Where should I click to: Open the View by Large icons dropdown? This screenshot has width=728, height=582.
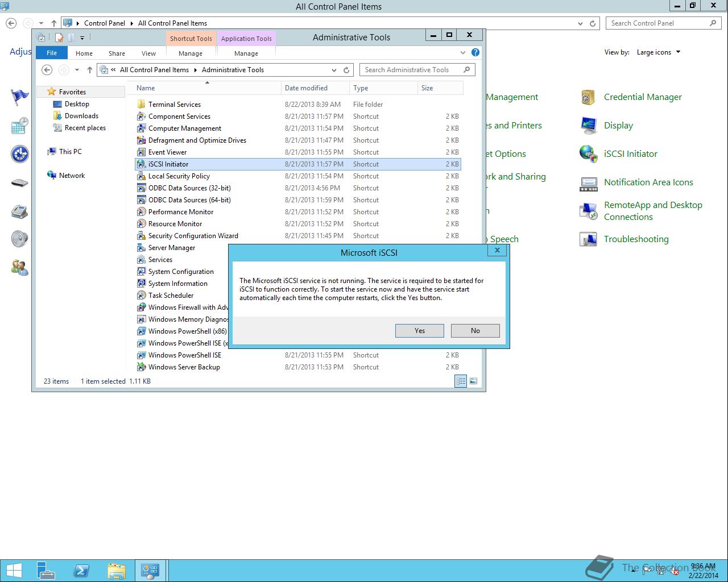pos(658,52)
